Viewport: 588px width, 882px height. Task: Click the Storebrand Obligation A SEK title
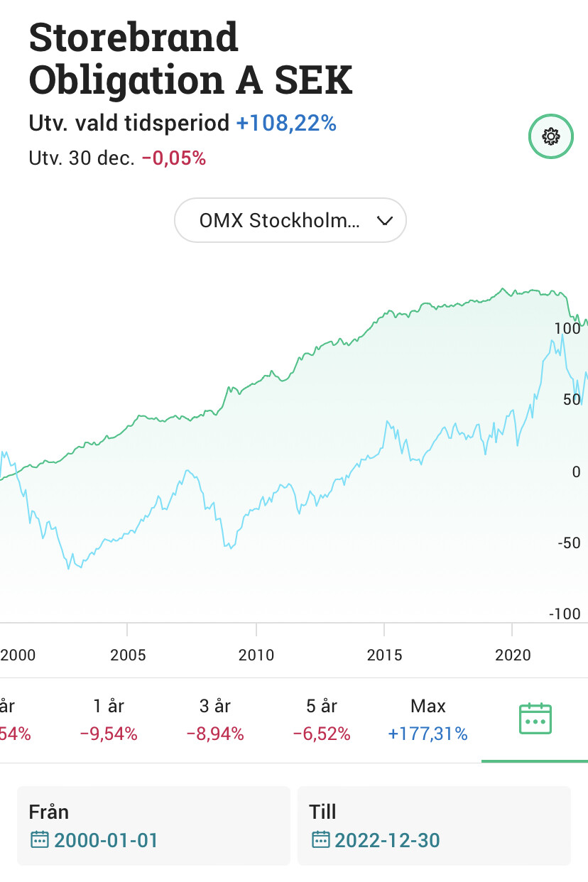pos(190,60)
